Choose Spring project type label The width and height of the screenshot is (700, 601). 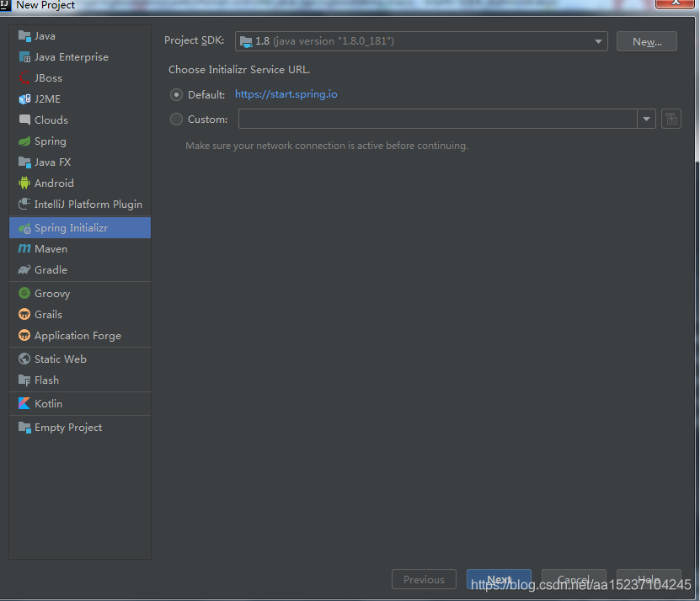coord(51,141)
